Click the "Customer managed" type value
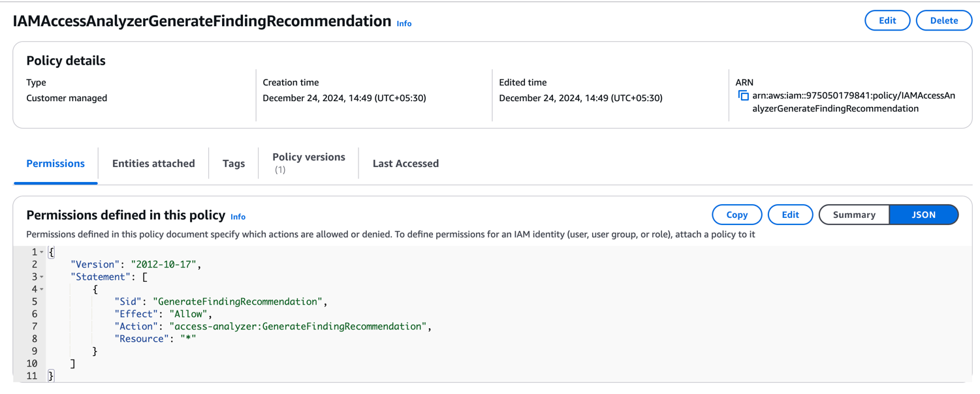This screenshot has width=980, height=394. tap(67, 98)
